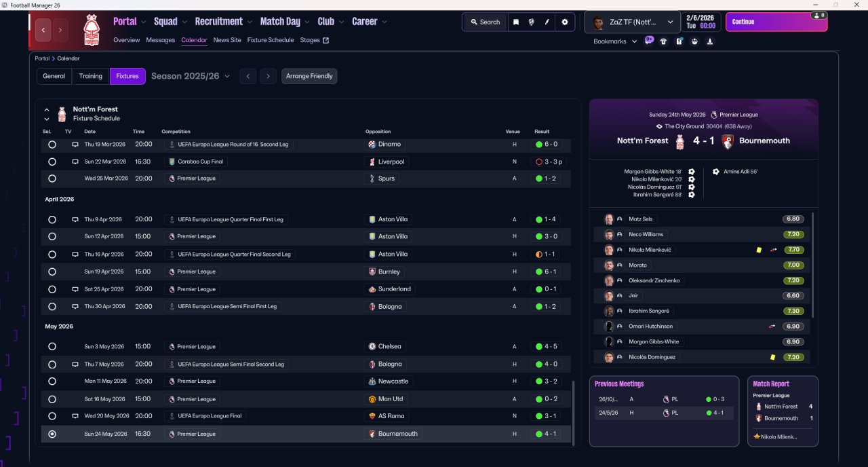Open the messages speech bubble with 9+ badge
The height and width of the screenshot is (467, 868).
pos(649,41)
